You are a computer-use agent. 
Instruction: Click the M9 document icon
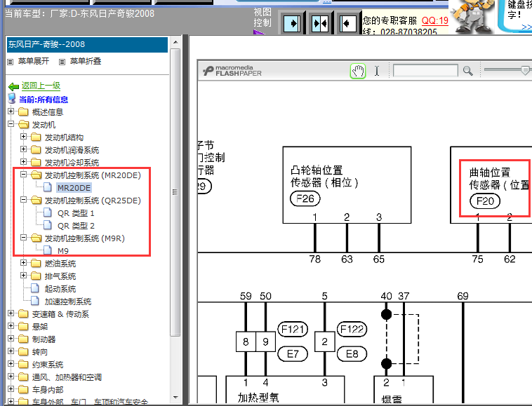click(48, 250)
